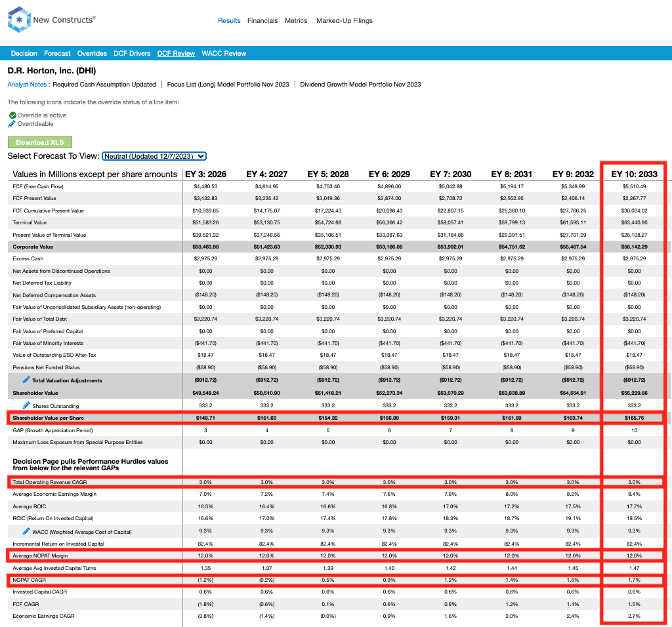
Task: Click Focus List (Long) Model Portfolio Nov 2023
Action: click(x=228, y=85)
